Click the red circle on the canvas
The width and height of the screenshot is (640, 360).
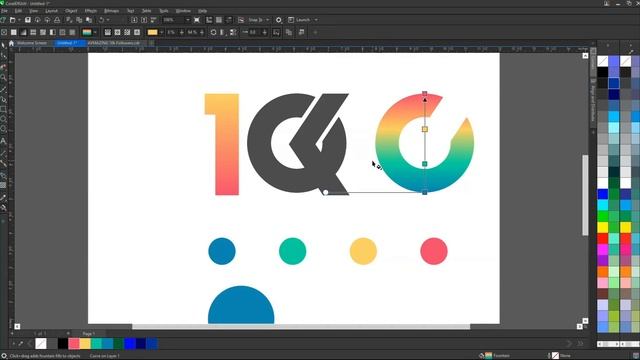(434, 251)
